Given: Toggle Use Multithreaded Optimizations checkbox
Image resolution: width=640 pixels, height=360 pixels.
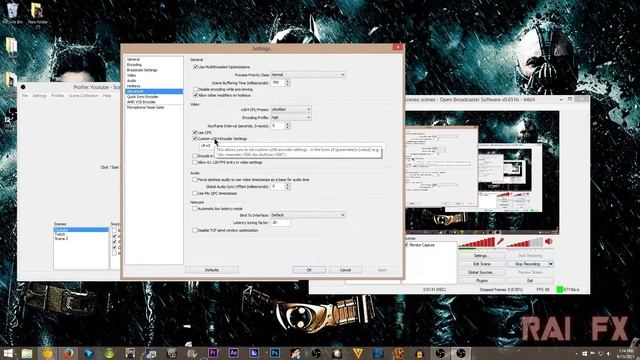Looking at the screenshot, I should 195,67.
